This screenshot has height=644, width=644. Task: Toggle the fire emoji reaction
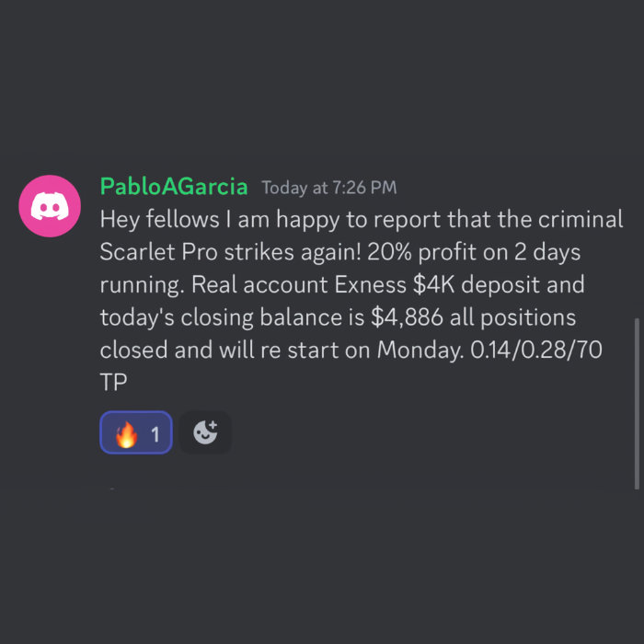(x=136, y=432)
